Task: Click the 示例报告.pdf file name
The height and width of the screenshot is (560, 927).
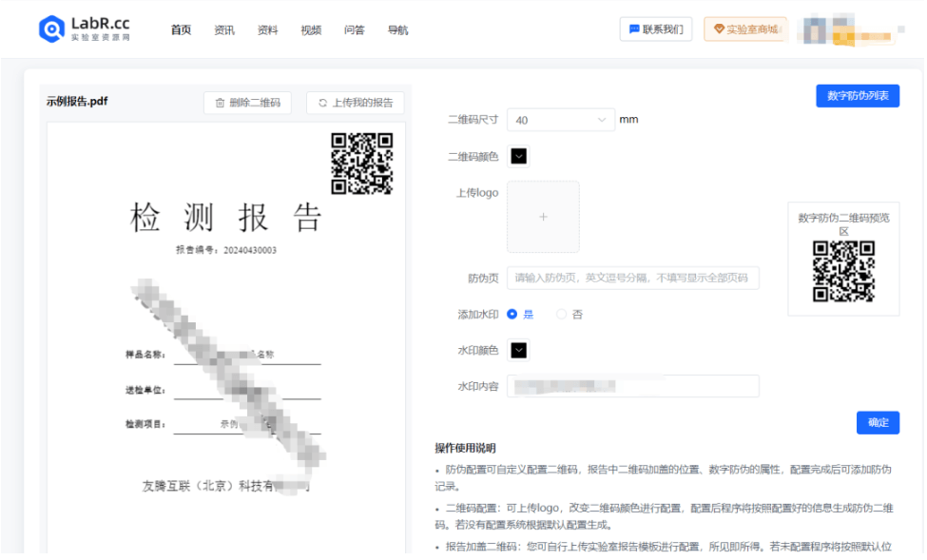Action: (x=77, y=102)
